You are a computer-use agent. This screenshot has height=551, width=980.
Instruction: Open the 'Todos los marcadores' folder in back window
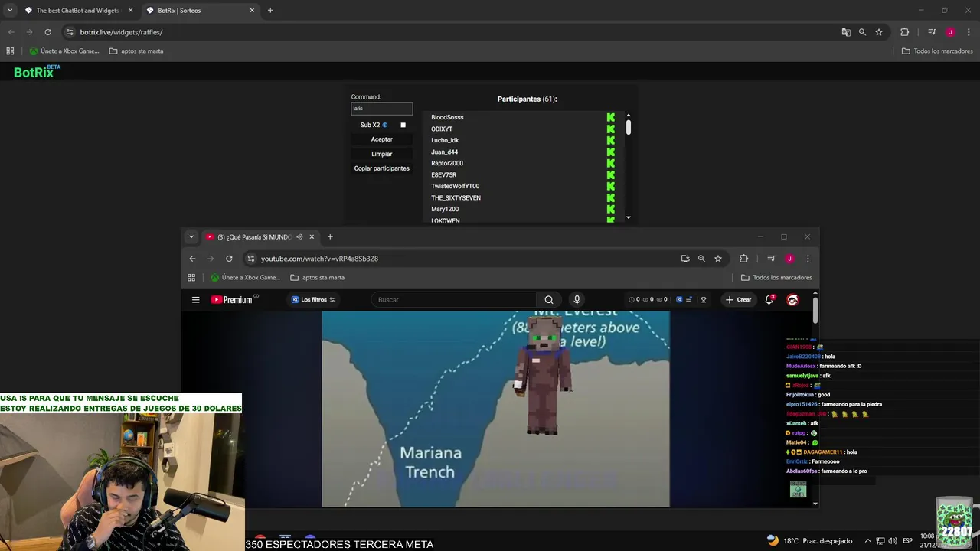(937, 51)
